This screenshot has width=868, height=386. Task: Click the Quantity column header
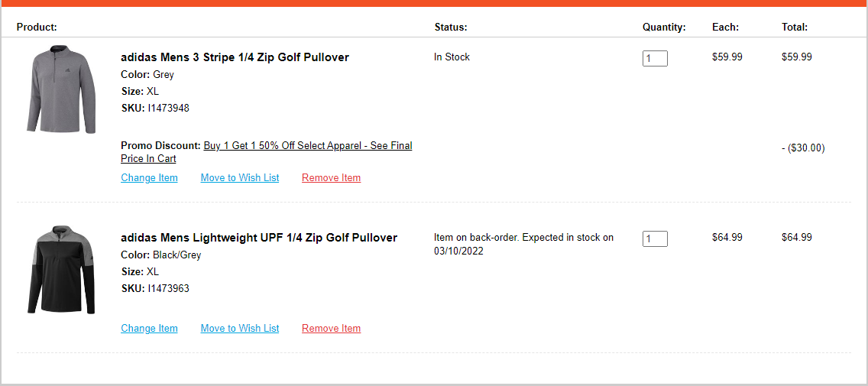(664, 27)
